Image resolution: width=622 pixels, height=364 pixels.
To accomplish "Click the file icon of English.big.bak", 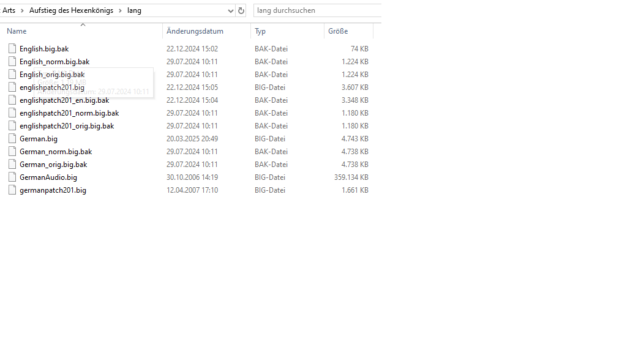I will pos(12,48).
